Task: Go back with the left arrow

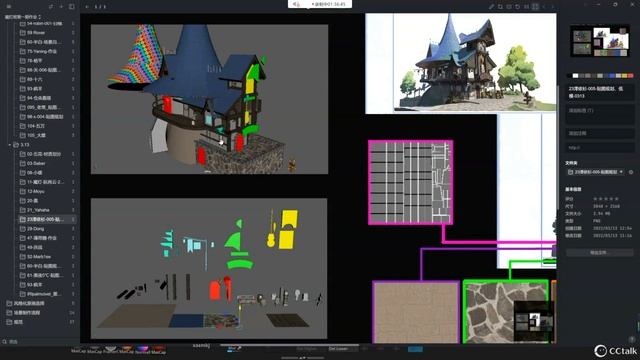Action: [87, 7]
